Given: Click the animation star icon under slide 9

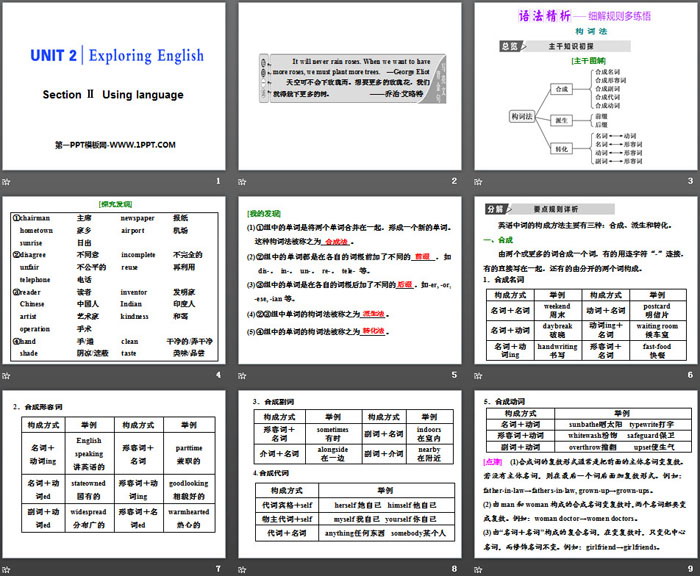Looking at the screenshot, I should [x=477, y=568].
